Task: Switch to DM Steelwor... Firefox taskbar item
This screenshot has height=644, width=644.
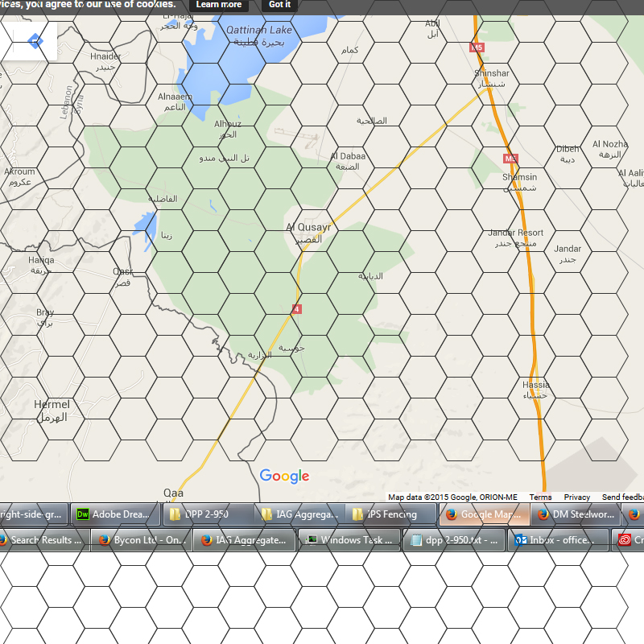Action: click(576, 514)
